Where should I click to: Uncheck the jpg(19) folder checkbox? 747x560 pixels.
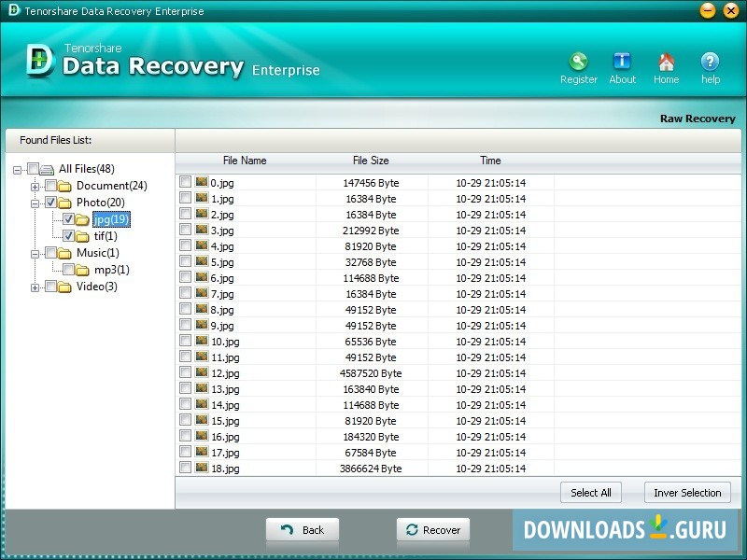[x=68, y=219]
